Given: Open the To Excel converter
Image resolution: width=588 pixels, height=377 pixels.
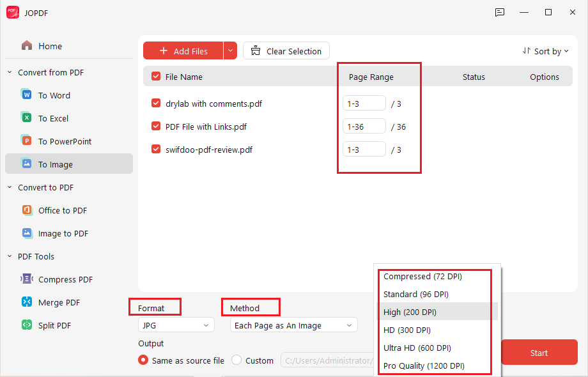Looking at the screenshot, I should (x=69, y=118).
